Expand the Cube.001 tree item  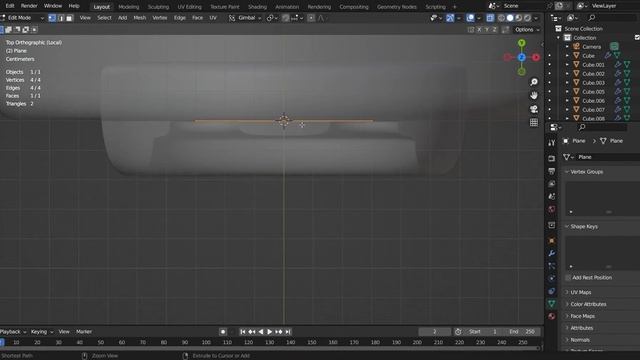(567, 64)
